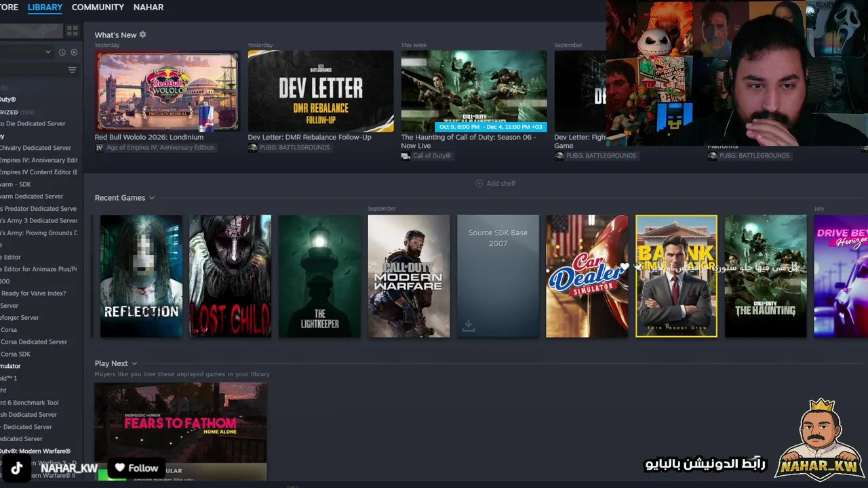The width and height of the screenshot is (868, 488).
Task: Open Red Bull Wololo 2026: Londinium news
Action: click(x=149, y=137)
